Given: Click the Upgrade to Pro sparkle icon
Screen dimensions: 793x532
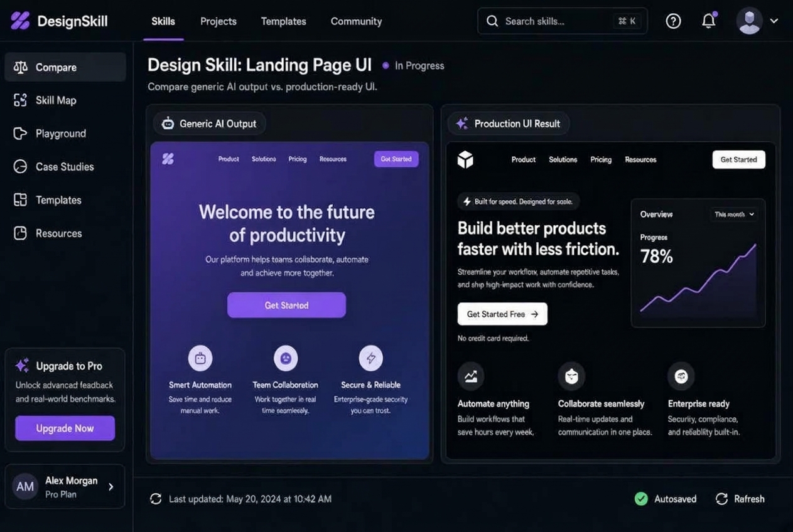Looking at the screenshot, I should tap(22, 365).
